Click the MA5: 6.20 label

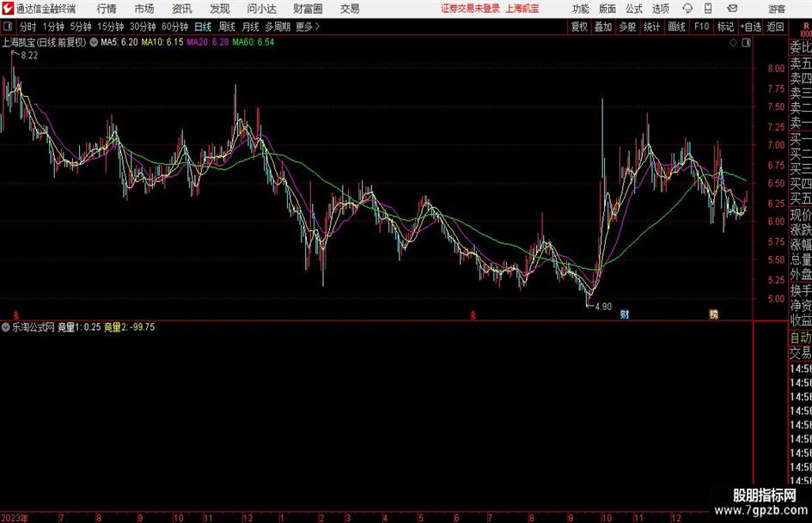[119, 42]
